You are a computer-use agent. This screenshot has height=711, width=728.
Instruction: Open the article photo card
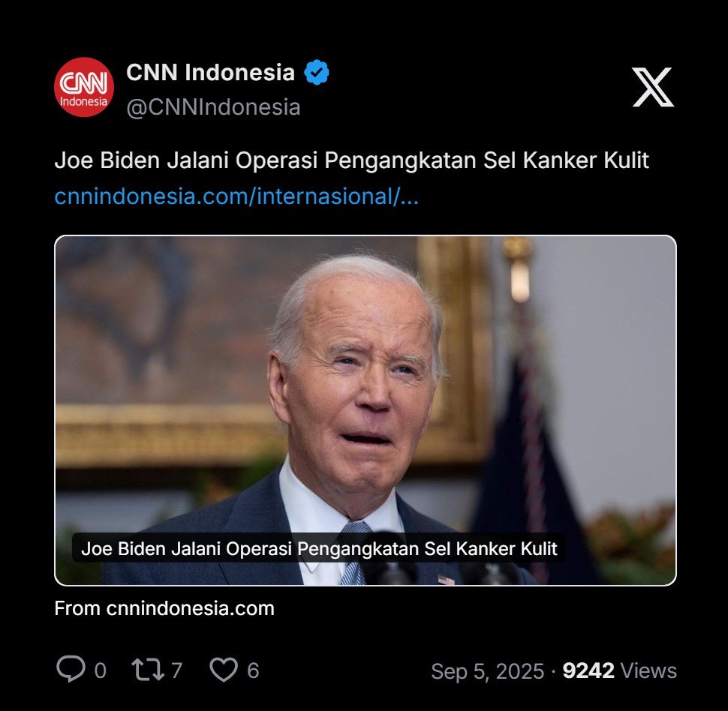point(366,410)
